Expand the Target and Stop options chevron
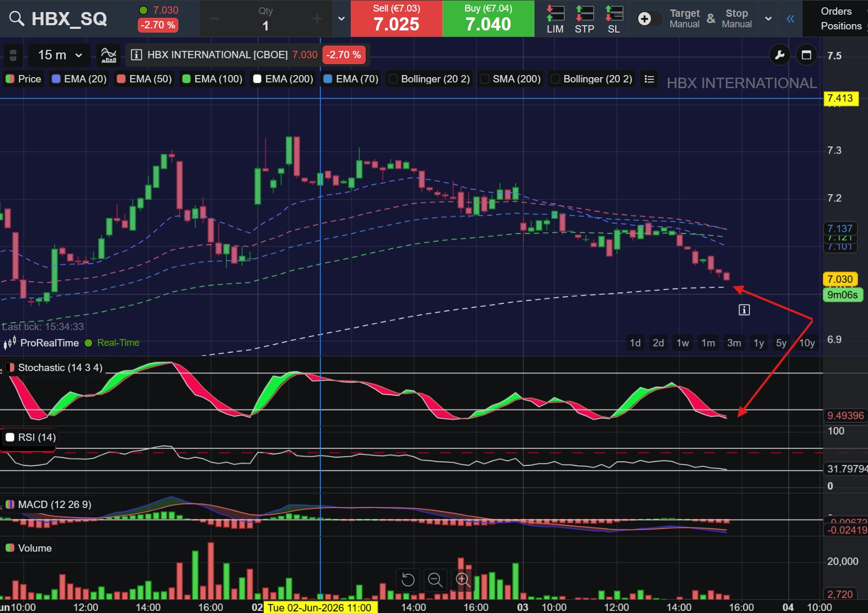The width and height of the screenshot is (868, 613). 768,19
